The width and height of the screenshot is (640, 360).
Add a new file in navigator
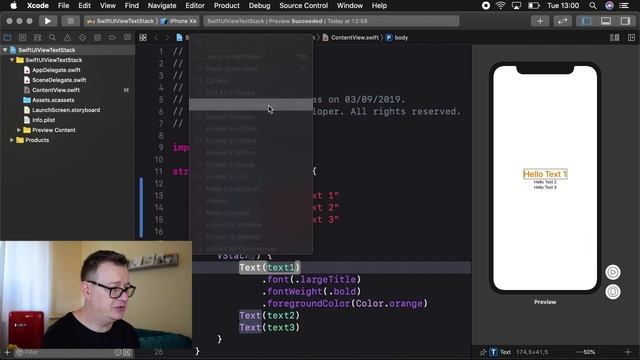point(7,352)
